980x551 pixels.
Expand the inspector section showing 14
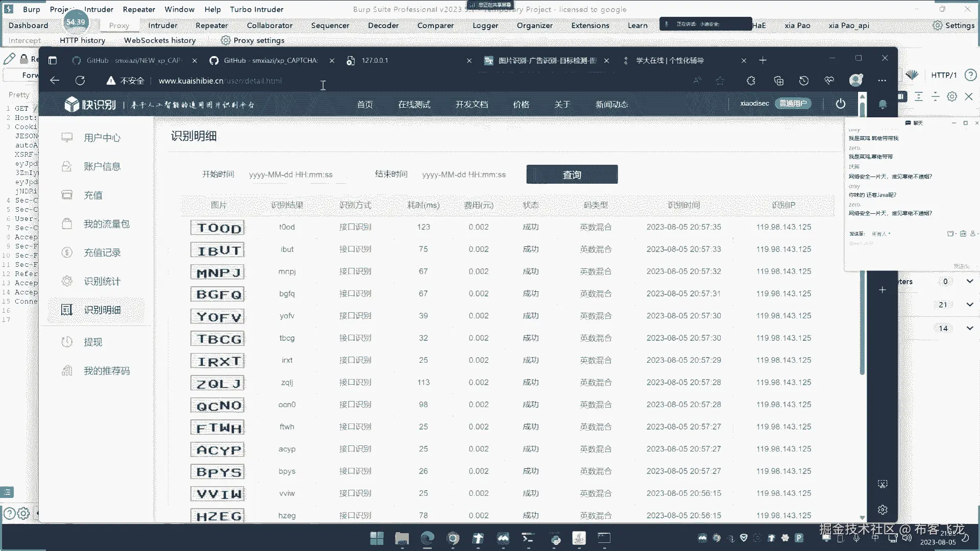coord(970,328)
